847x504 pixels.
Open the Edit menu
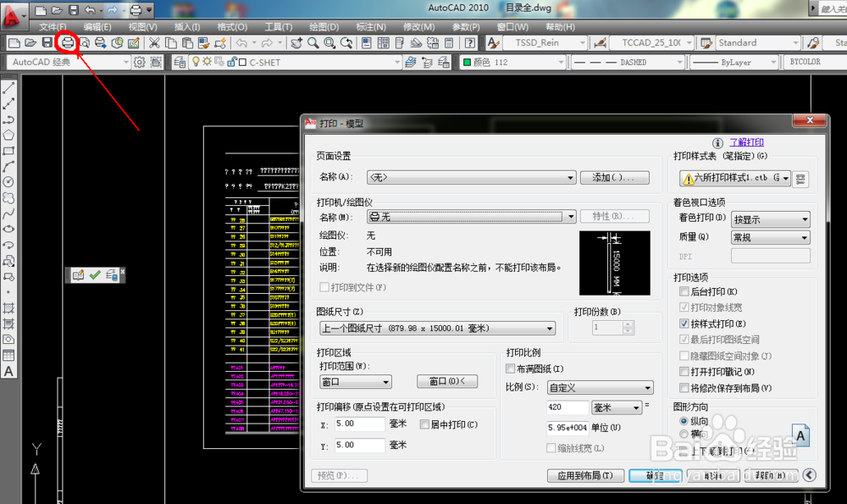(x=97, y=27)
